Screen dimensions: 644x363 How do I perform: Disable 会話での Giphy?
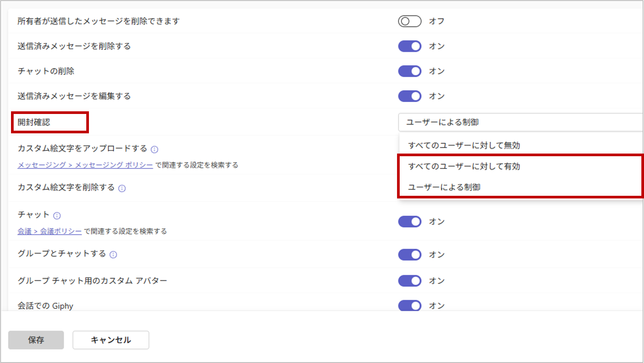pos(409,305)
